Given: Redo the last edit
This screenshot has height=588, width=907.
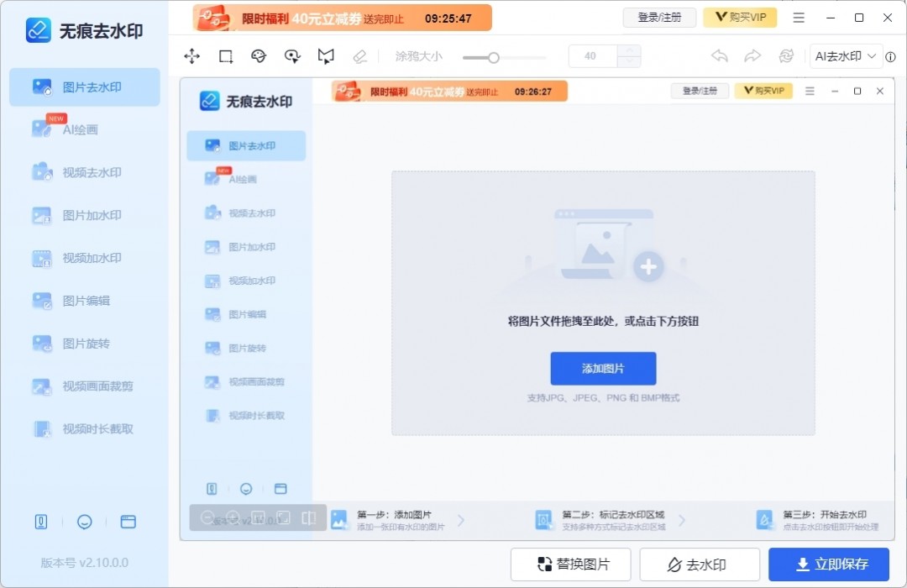Looking at the screenshot, I should (752, 55).
